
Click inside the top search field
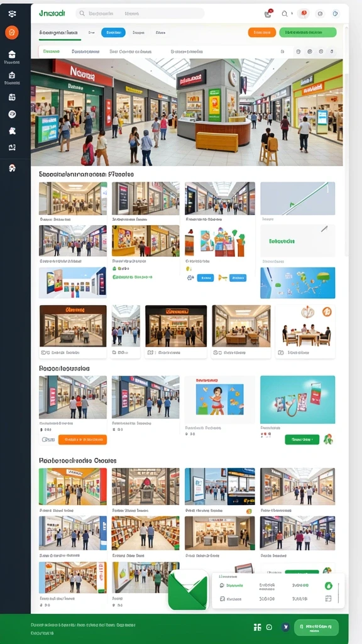(x=140, y=14)
